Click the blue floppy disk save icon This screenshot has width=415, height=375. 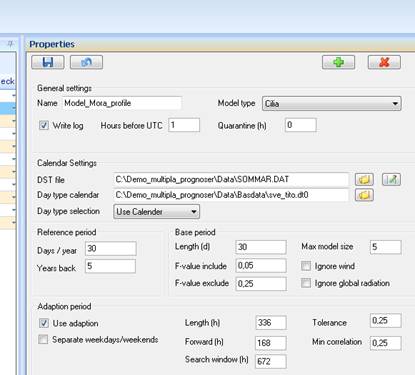48,62
